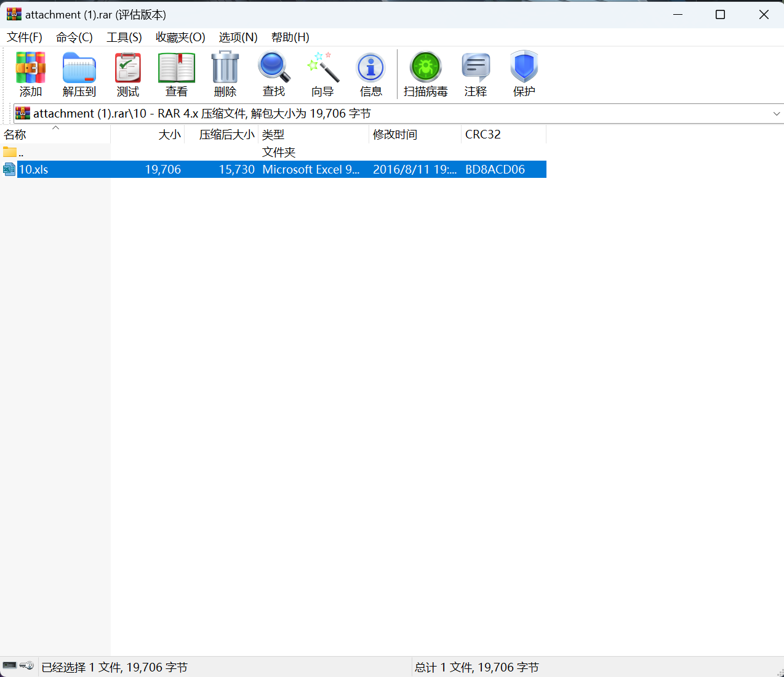The image size is (784, 677).
Task: Click the 2016/8/11 19:... modified cell
Action: coord(415,169)
